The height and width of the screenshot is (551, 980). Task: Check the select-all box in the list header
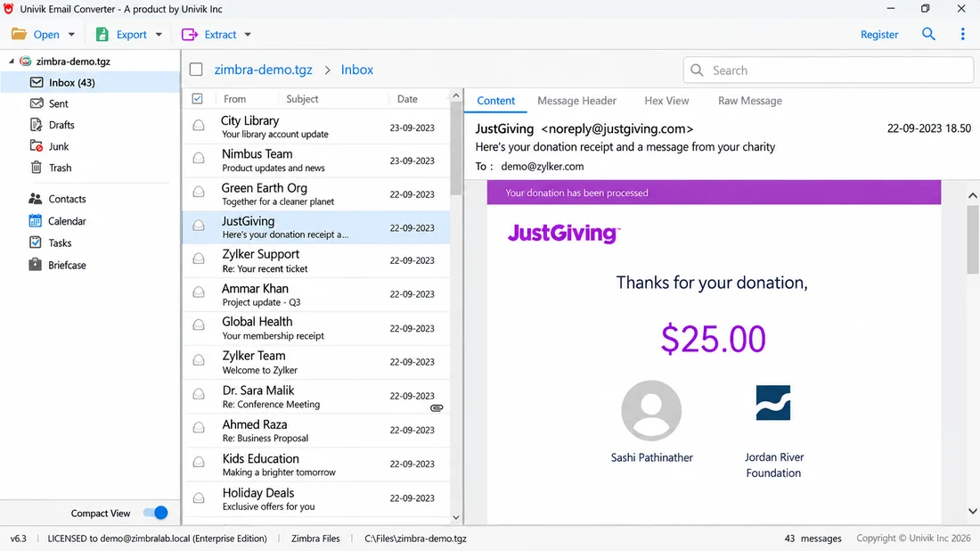click(x=198, y=99)
